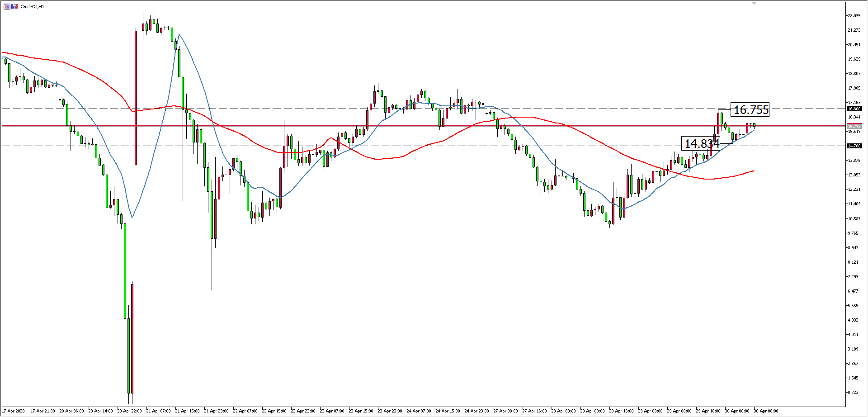Screen dimensions: 868x417
Task: Click the 10.587 price scale label
Action: pyautogui.click(x=854, y=219)
